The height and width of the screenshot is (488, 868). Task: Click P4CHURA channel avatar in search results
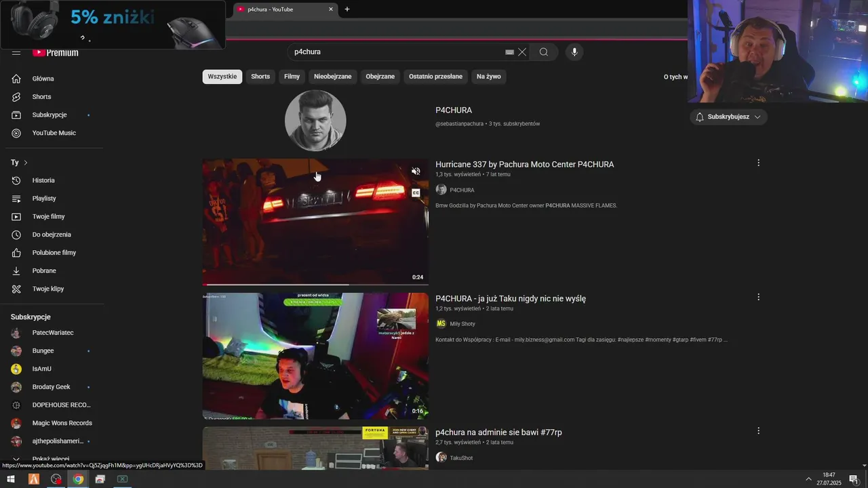[x=315, y=121]
